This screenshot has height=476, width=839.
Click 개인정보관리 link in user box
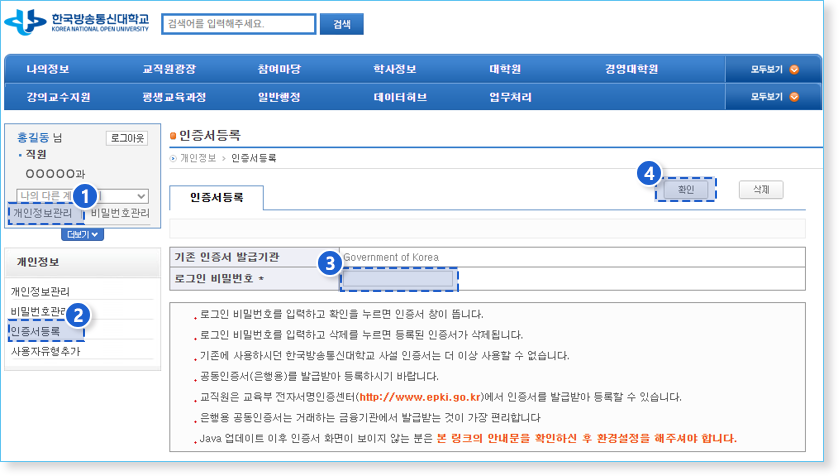[42, 213]
